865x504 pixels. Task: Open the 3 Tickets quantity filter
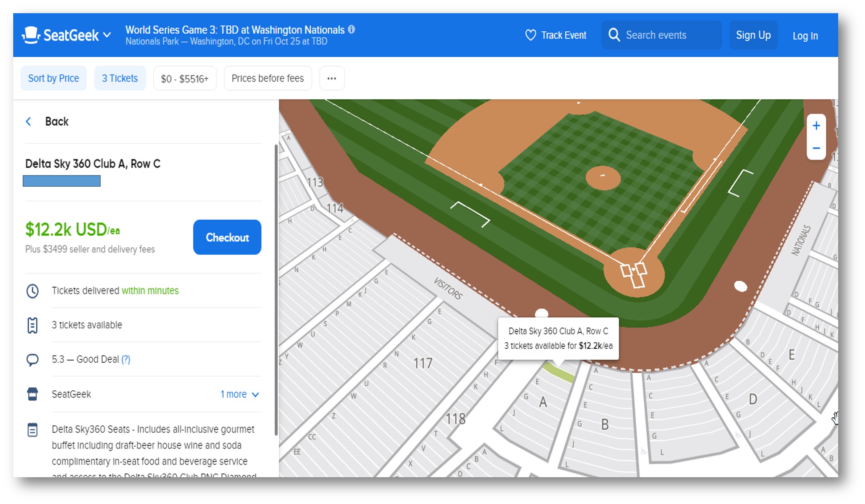tap(120, 78)
